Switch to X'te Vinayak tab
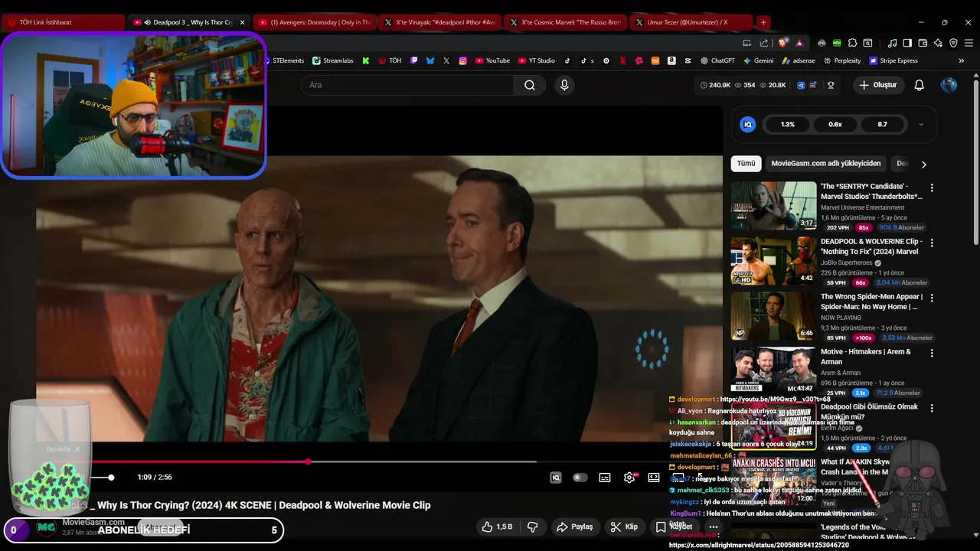 point(440,22)
